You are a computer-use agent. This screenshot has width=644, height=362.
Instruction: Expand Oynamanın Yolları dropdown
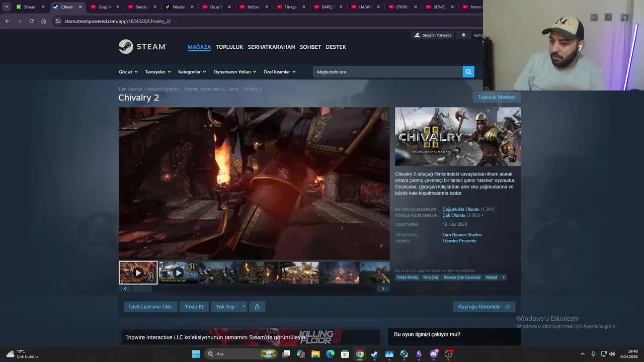(235, 72)
